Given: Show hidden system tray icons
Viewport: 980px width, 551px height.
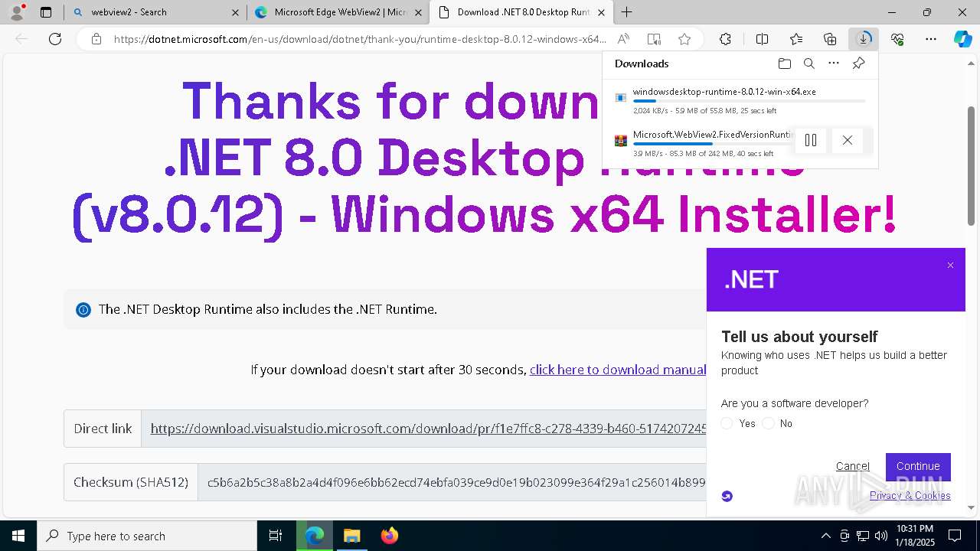Looking at the screenshot, I should 825,536.
